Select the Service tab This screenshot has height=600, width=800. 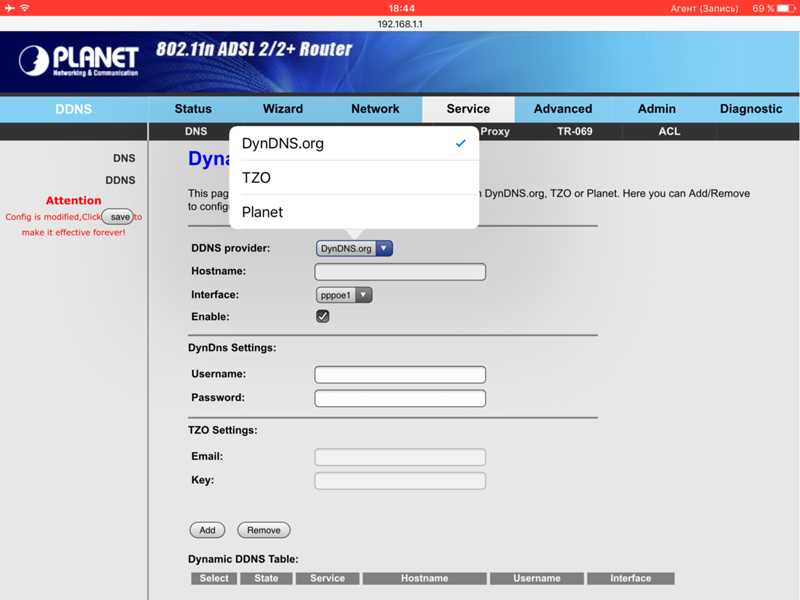468,109
